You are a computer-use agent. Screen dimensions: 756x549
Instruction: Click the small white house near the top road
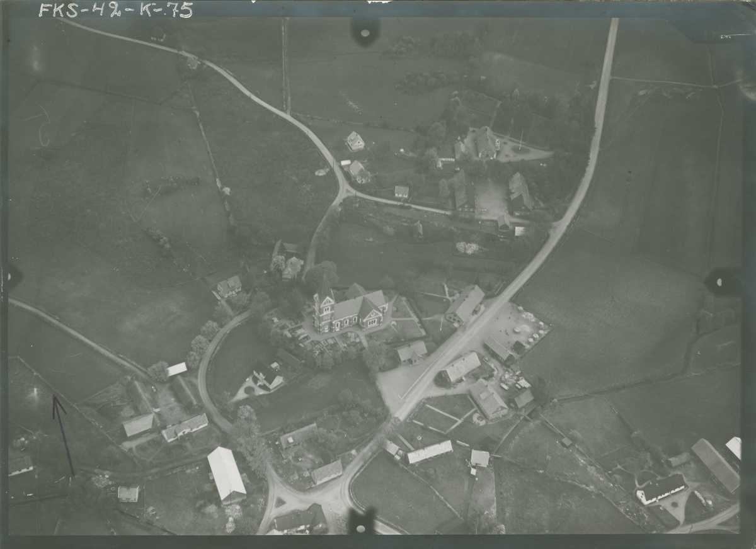(355, 141)
